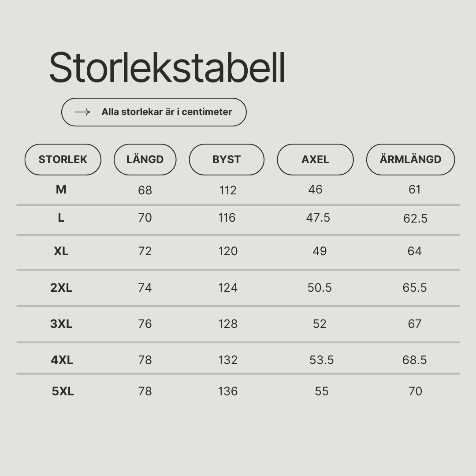476x476 pixels.
Task: Click the arrow icon before centimeter note
Action: pyautogui.click(x=82, y=112)
